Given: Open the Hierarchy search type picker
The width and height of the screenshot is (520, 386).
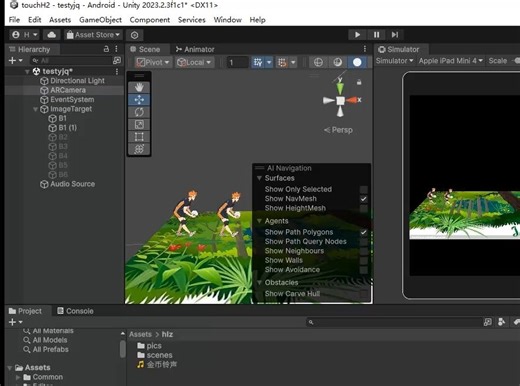Looking at the screenshot, I should 117,60.
